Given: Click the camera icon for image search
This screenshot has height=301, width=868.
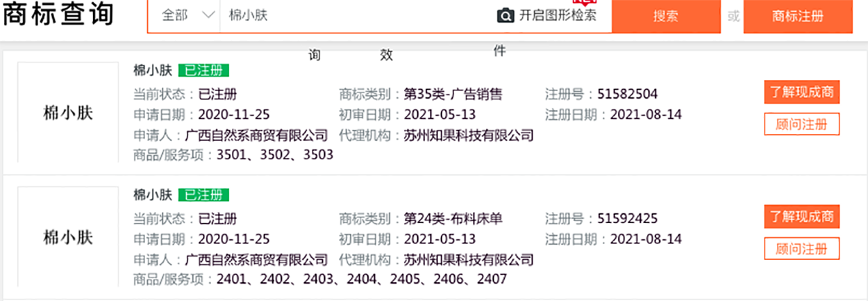Looking at the screenshot, I should pyautogui.click(x=506, y=16).
